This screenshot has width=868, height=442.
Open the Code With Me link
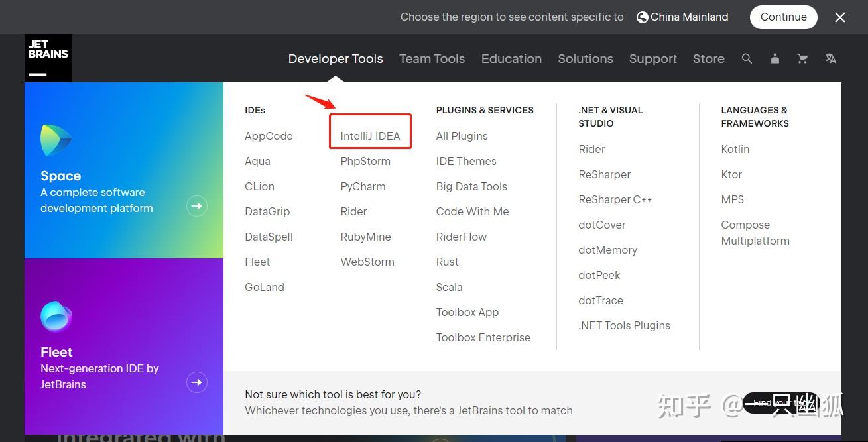[472, 211]
